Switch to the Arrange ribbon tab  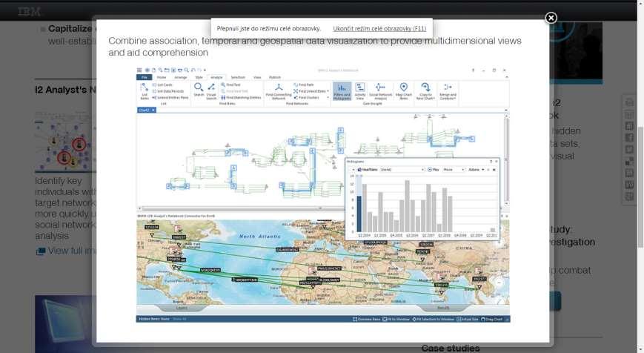coord(181,77)
